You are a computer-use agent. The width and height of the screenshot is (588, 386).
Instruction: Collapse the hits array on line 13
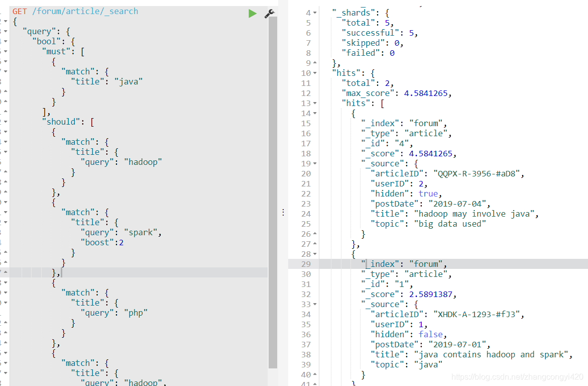coord(316,103)
